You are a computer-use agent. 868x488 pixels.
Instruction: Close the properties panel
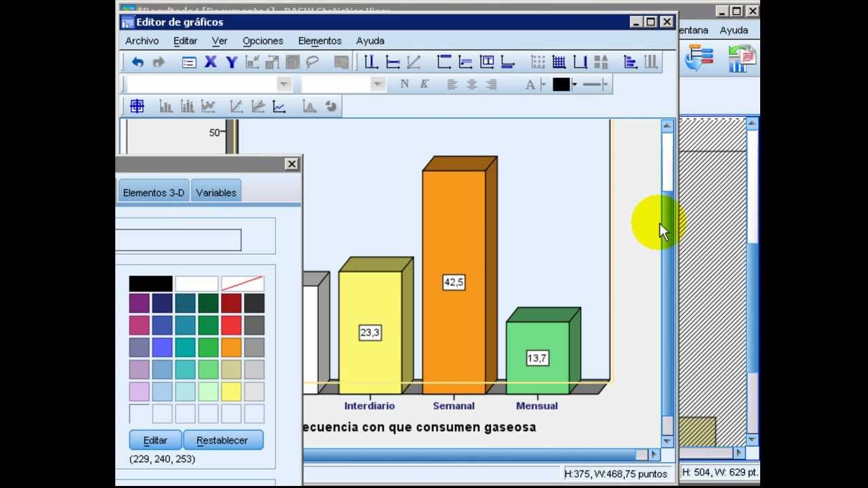point(292,164)
